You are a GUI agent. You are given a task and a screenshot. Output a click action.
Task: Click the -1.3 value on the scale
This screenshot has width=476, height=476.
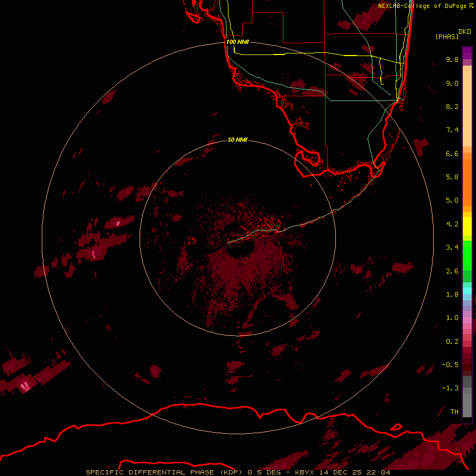coord(450,388)
